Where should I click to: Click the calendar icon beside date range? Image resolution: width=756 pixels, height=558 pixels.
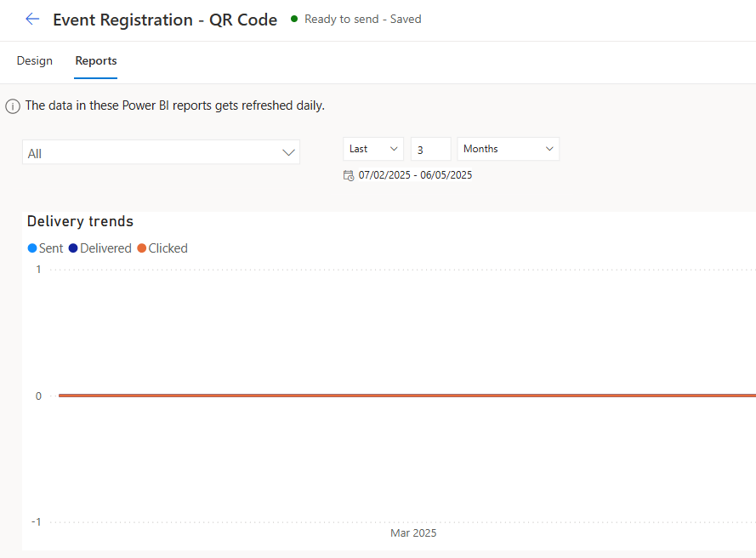349,175
